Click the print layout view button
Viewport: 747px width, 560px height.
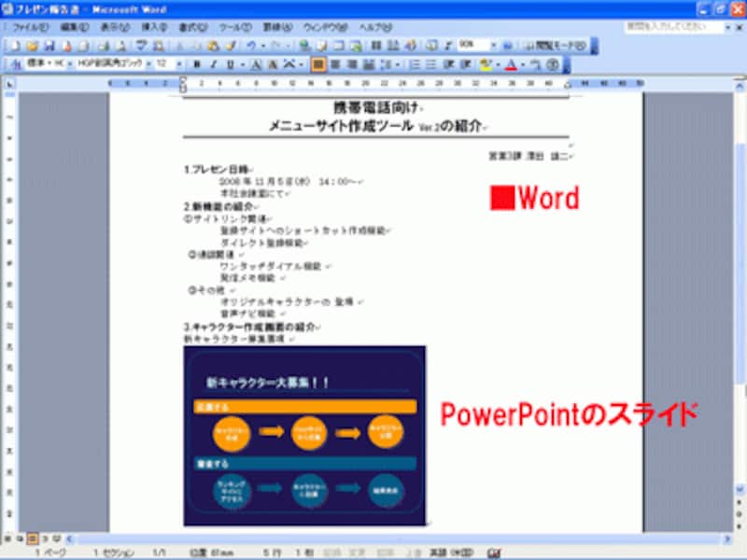[x=32, y=539]
